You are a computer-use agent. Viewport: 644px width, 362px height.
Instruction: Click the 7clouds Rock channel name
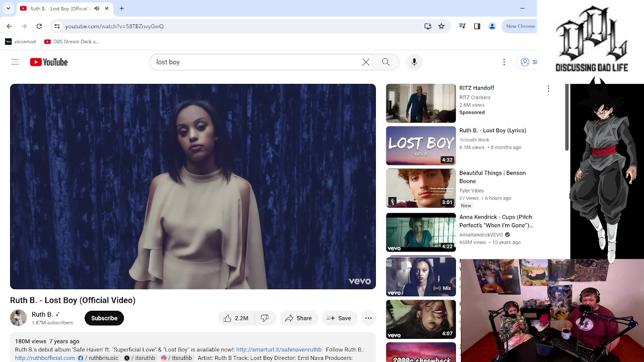[474, 140]
